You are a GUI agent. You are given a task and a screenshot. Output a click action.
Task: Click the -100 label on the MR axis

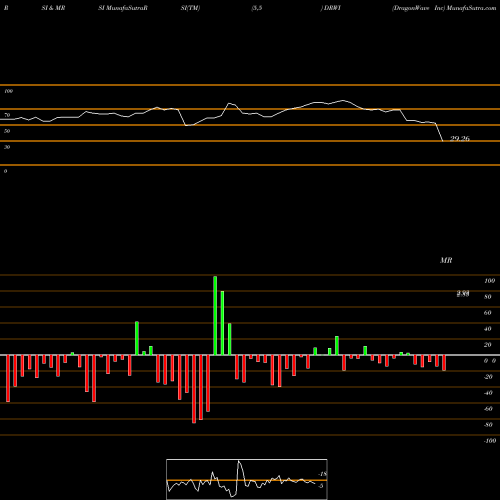(490, 441)
